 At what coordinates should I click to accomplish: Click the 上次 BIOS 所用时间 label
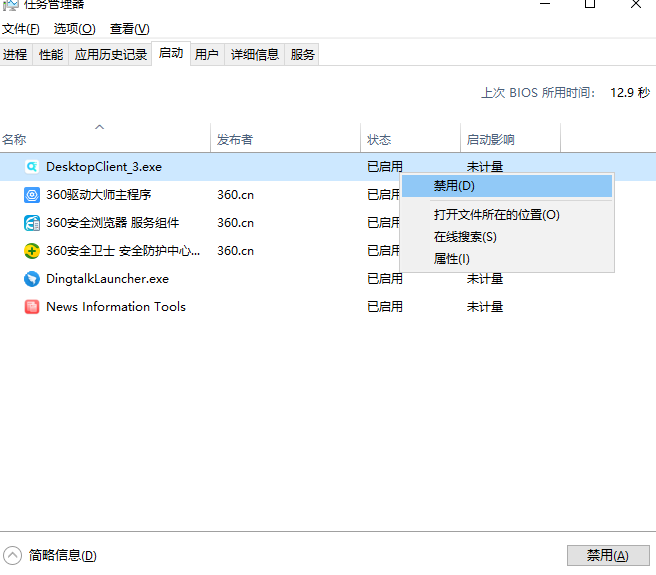[538, 92]
